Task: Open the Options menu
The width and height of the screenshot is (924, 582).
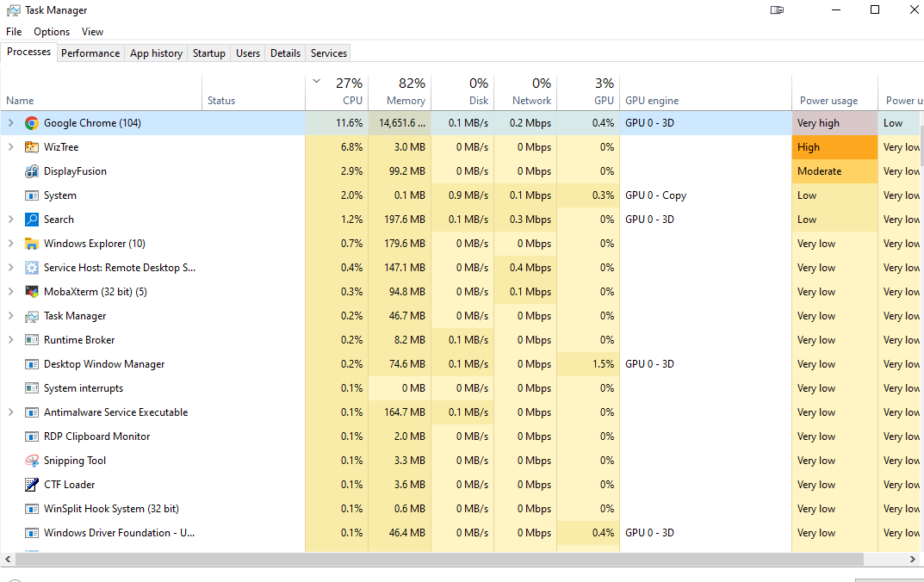Action: click(52, 32)
